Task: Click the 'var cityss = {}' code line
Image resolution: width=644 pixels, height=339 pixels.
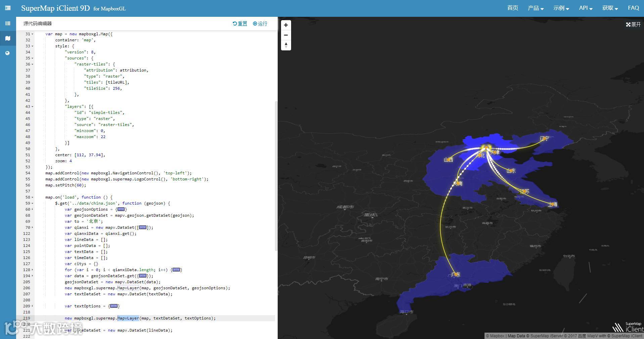Action: pyautogui.click(x=82, y=264)
